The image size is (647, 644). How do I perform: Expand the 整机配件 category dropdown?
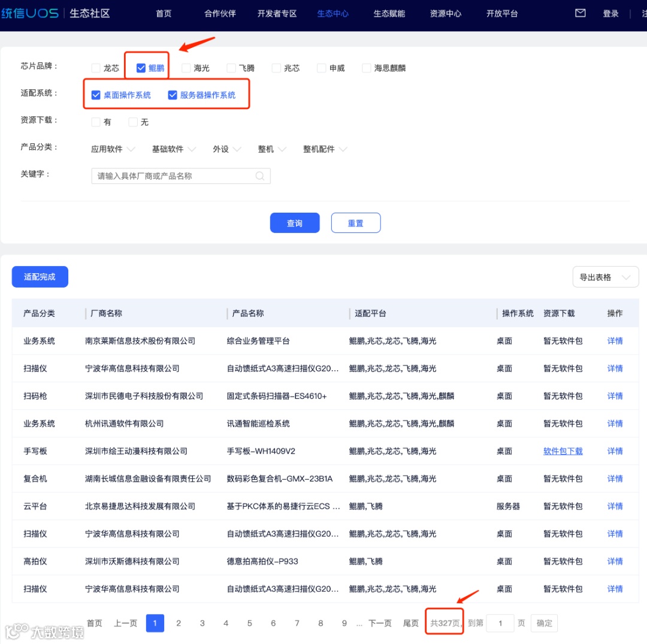325,149
